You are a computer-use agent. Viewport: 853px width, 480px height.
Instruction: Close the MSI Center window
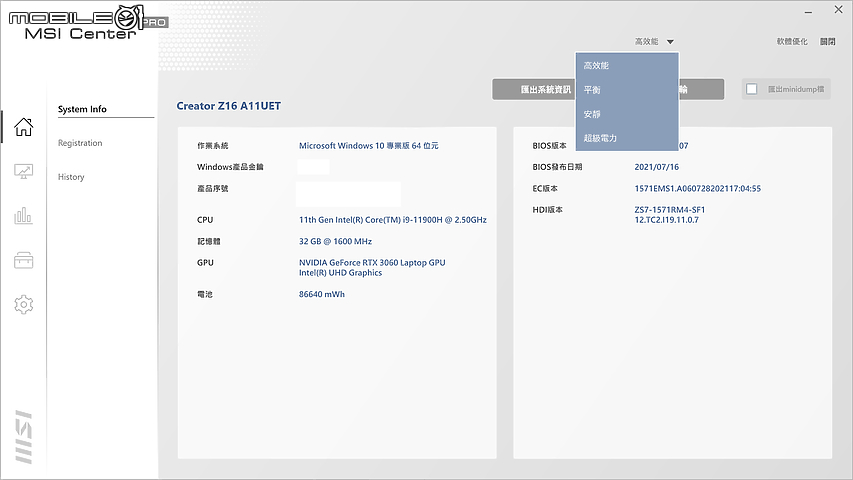point(838,10)
